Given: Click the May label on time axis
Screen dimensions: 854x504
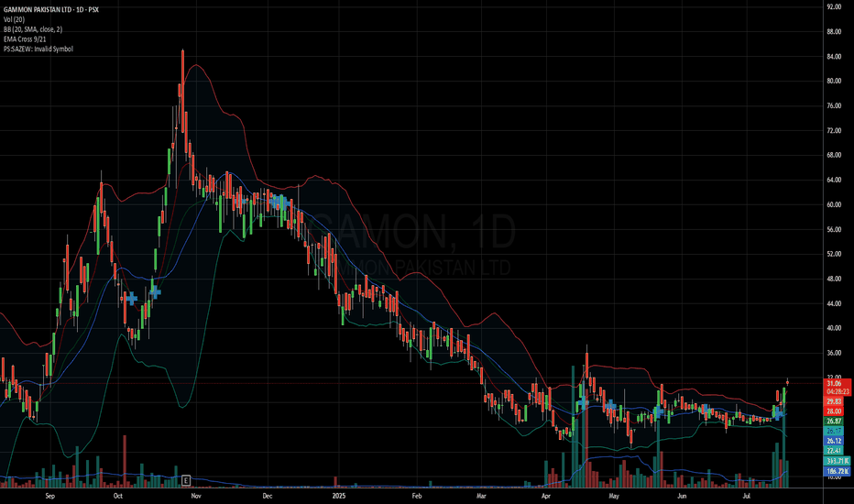Looking at the screenshot, I should coord(614,496).
